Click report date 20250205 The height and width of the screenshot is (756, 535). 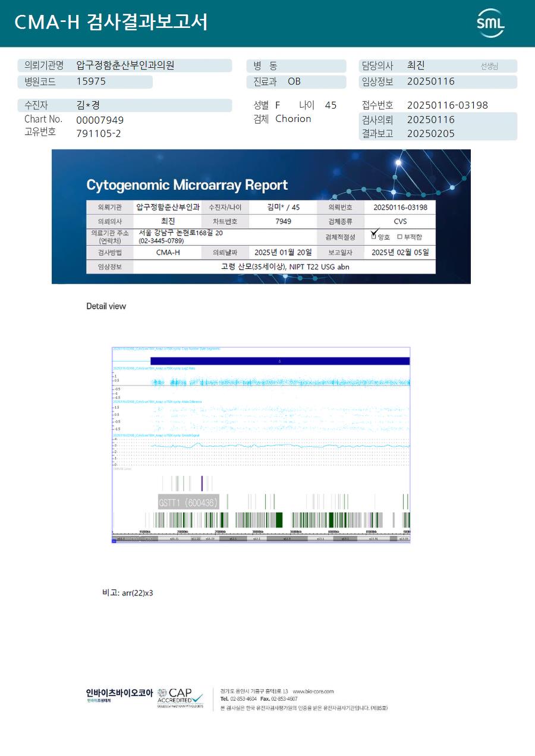tap(431, 134)
